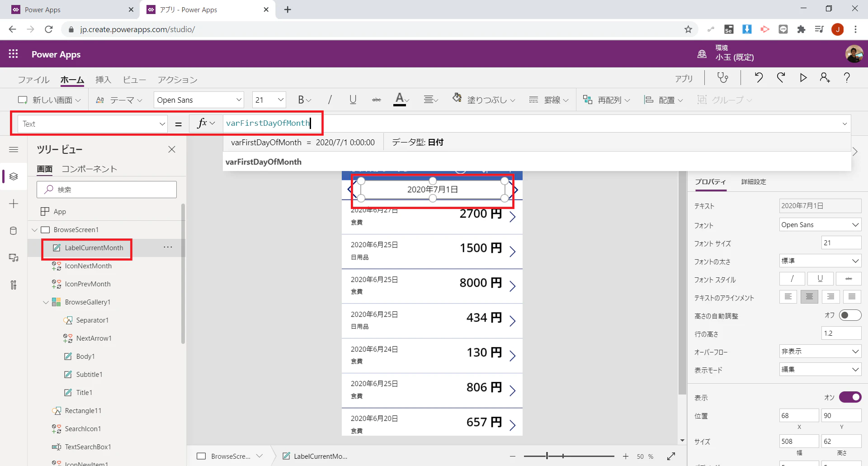The height and width of the screenshot is (466, 868).
Task: Toggle strikethrough font style in properties panel
Action: 849,279
